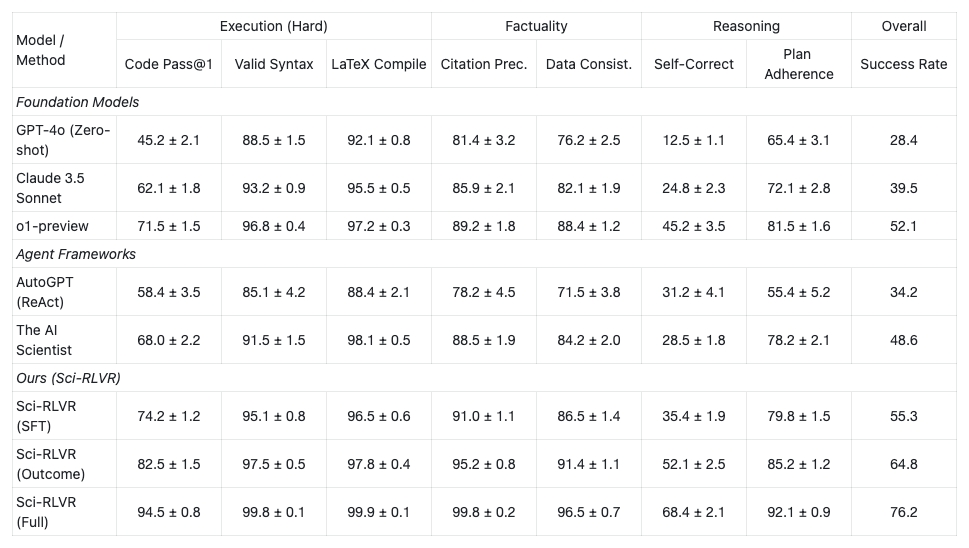
Task: Select the "Code Pass@1" column header
Action: [168, 64]
